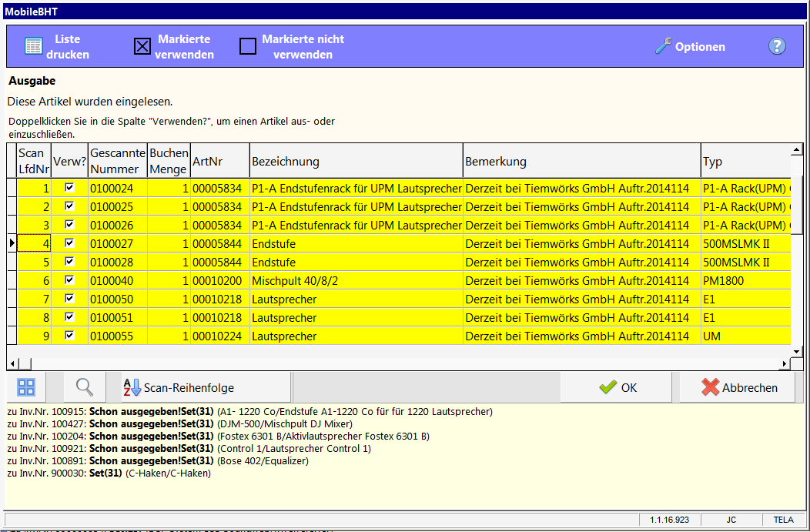810x532 pixels.
Task: Uncheck Verw? for scanned number 0100026
Action: tap(69, 225)
